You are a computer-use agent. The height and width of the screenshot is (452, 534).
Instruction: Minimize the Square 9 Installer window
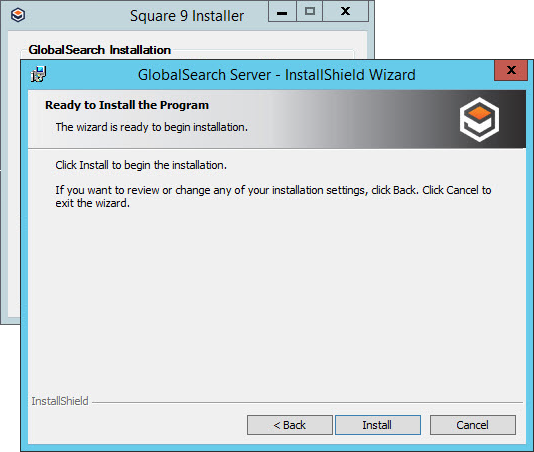pyautogui.click(x=282, y=12)
